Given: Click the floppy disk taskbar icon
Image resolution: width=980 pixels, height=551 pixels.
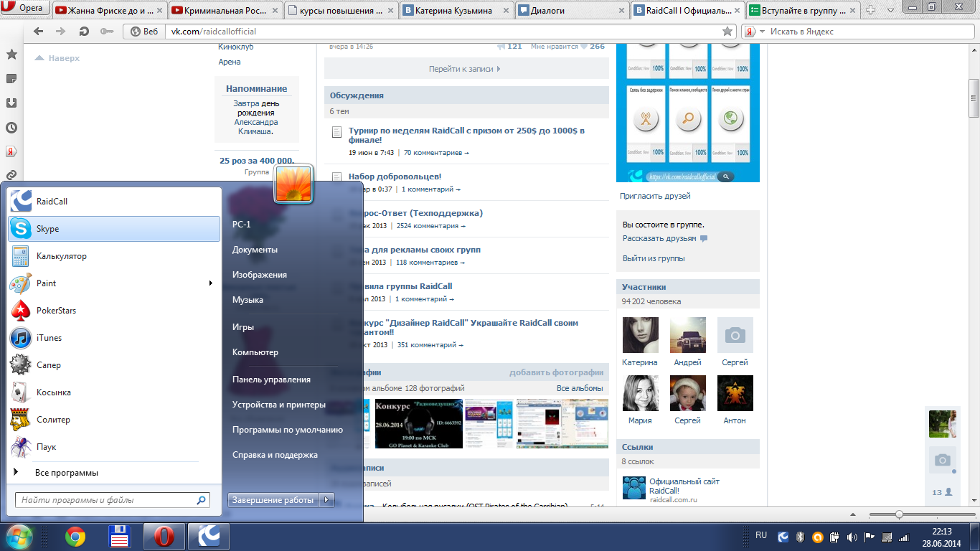Looking at the screenshot, I should 119,537.
